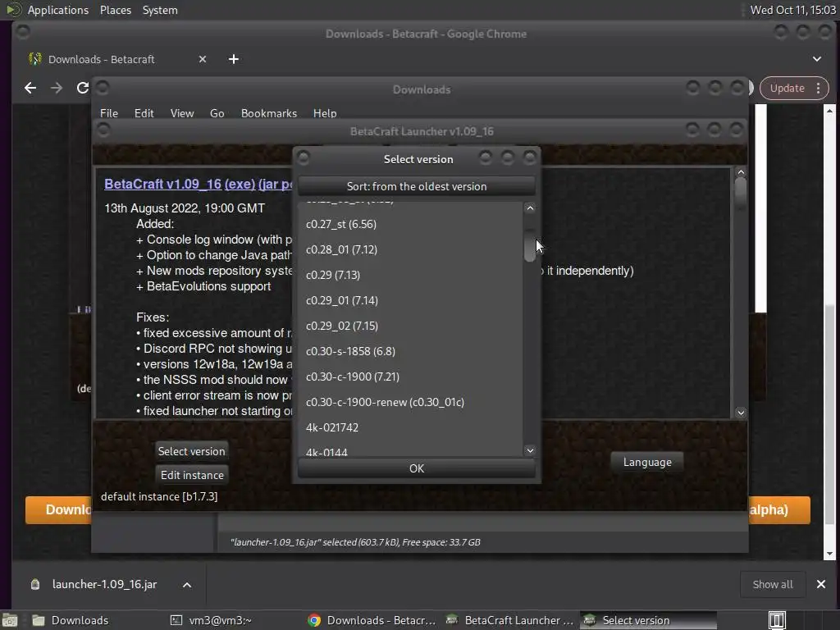Switch to Select version taskbar item
The height and width of the screenshot is (630, 840).
click(648, 620)
